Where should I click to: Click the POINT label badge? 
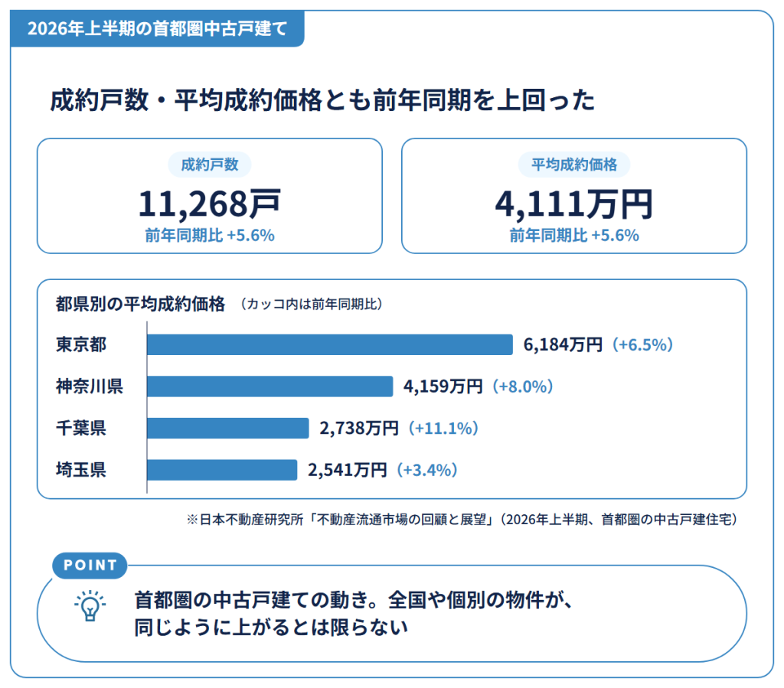pyautogui.click(x=90, y=565)
